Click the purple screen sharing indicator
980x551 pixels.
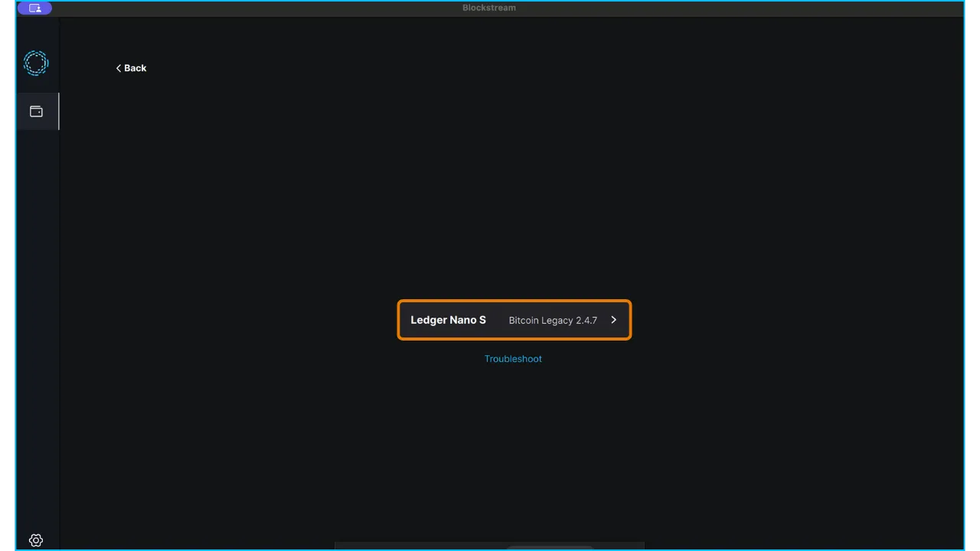pos(34,8)
